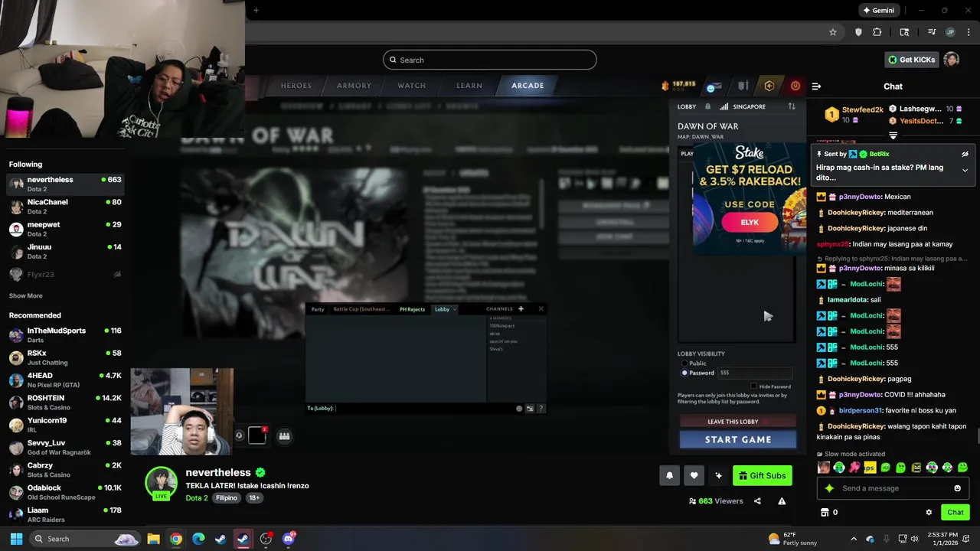Click the Dota chat input To (Lobby)
980x551 pixels.
(x=410, y=408)
